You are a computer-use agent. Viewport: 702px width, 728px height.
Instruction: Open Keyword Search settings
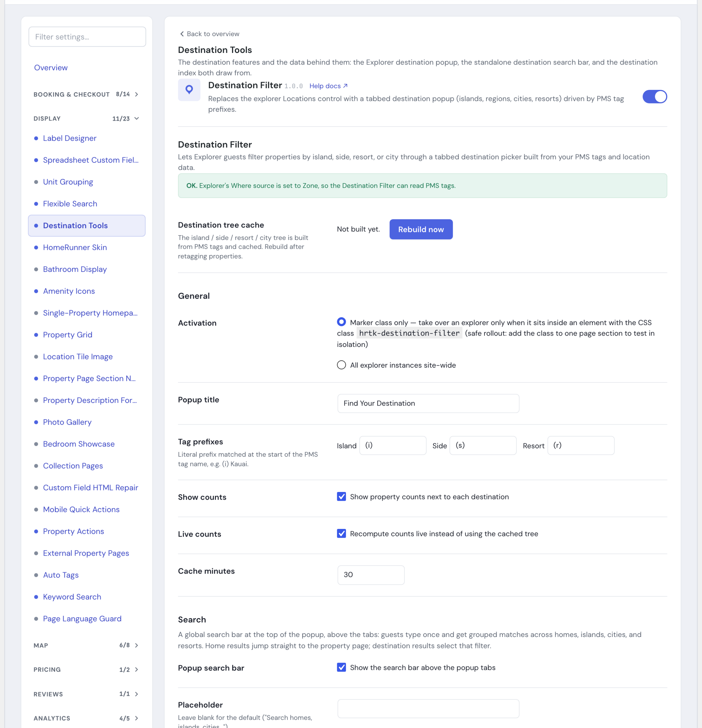(72, 597)
